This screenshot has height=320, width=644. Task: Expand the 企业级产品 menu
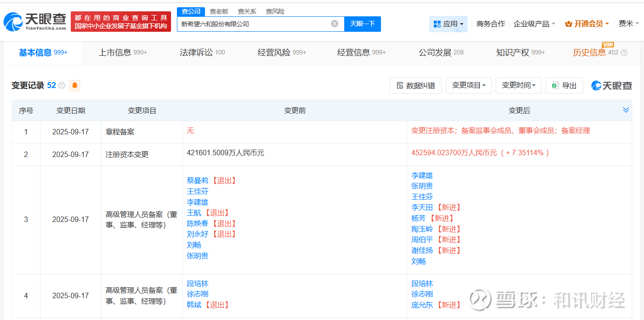(534, 24)
